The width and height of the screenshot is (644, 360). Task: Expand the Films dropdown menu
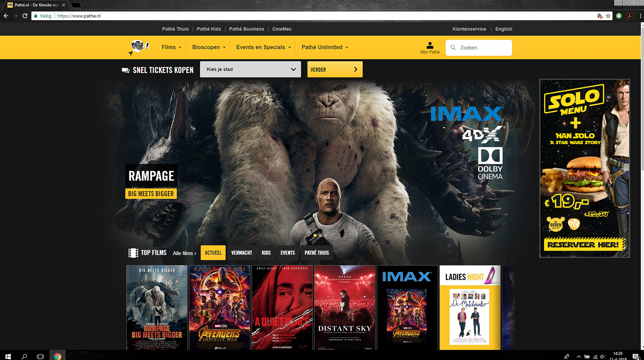[171, 47]
